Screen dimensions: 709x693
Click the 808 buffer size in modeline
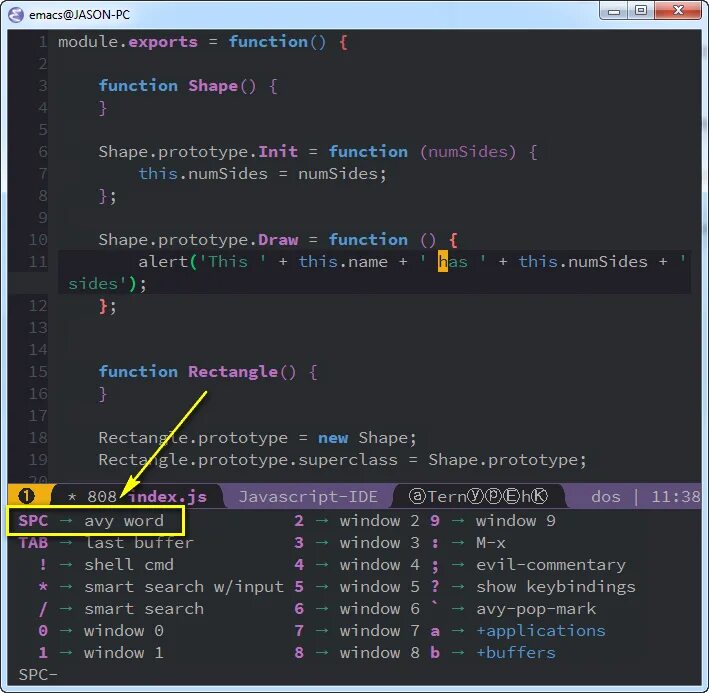click(x=102, y=497)
